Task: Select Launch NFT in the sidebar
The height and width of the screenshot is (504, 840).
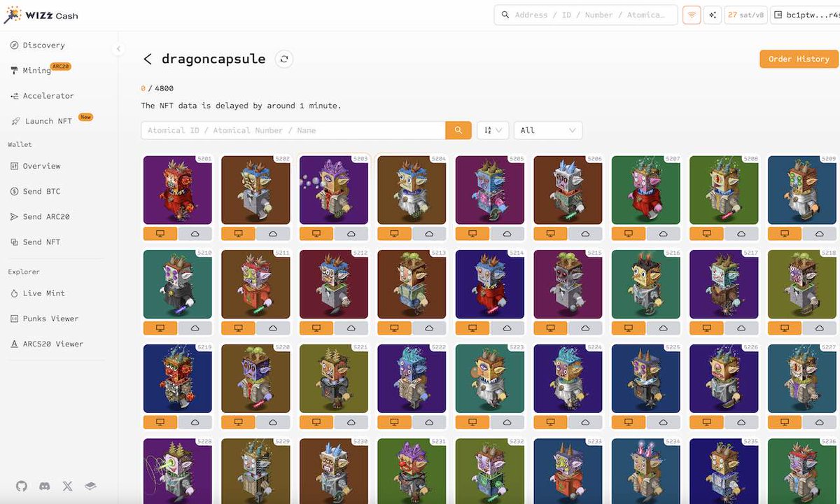Action: coord(42,121)
